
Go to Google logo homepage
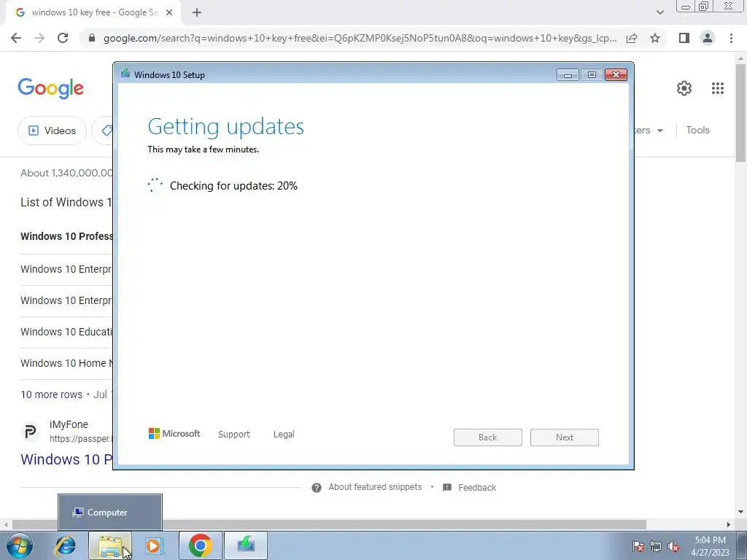coord(50,88)
